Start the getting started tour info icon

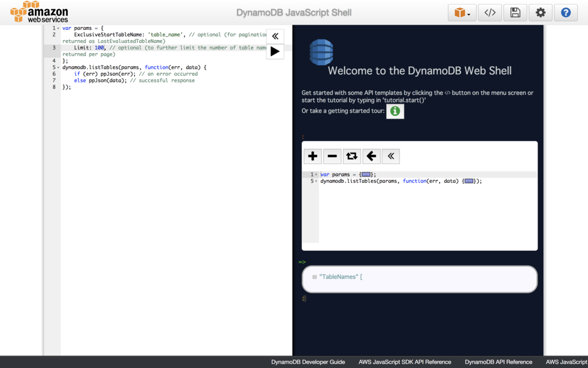click(395, 111)
